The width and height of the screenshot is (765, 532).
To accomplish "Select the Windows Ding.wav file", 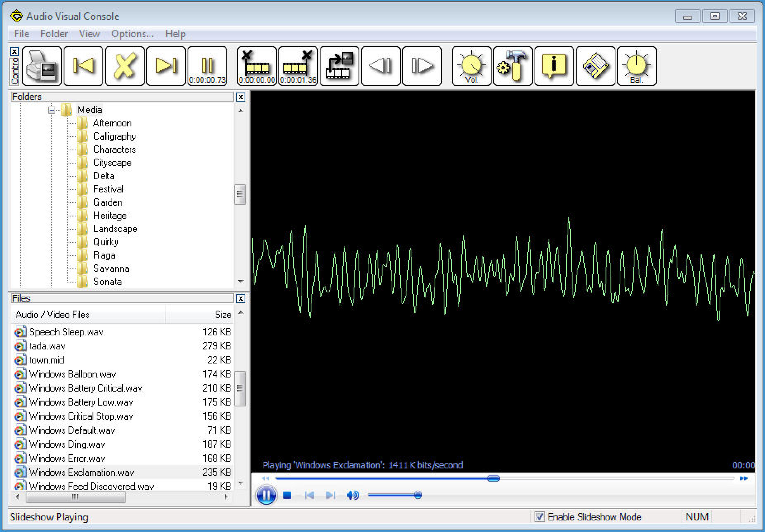I will [x=67, y=444].
